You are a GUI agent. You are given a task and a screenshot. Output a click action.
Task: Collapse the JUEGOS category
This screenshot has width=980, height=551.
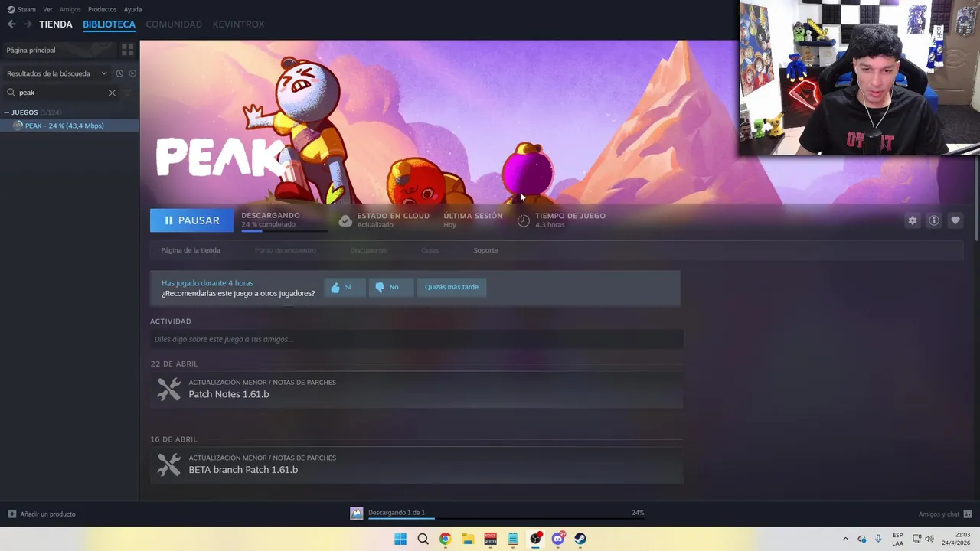click(7, 112)
